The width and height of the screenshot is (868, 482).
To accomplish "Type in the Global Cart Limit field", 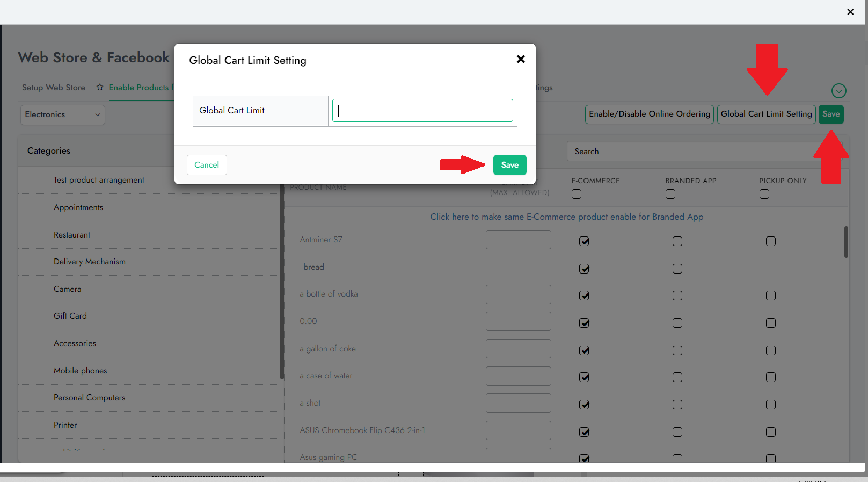I will (422, 111).
